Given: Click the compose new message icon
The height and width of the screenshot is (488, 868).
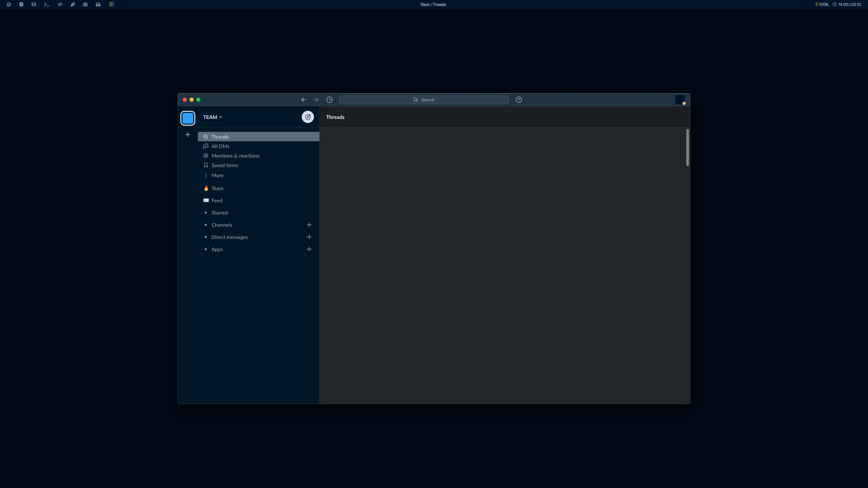Looking at the screenshot, I should 308,117.
